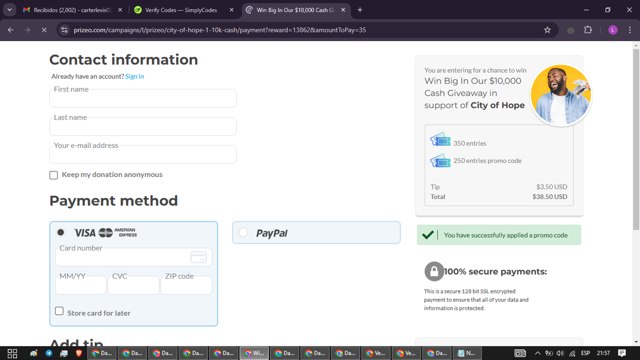640x360 pixels.
Task: Open Chrome's three-dot menu
Action: click(630, 30)
